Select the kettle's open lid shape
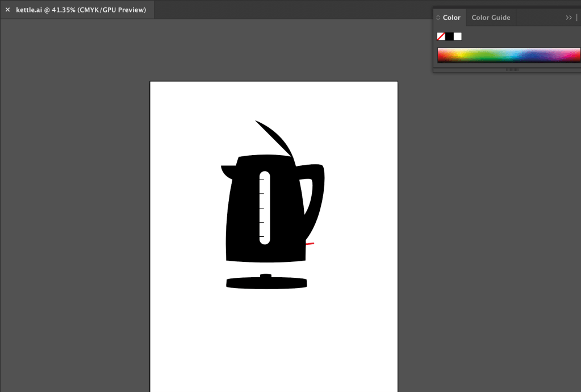 275,136
